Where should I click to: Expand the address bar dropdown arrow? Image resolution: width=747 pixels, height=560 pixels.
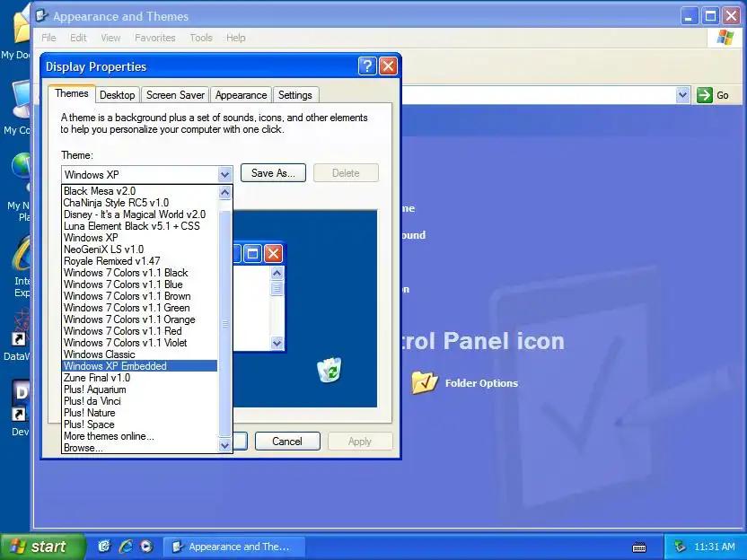click(682, 95)
